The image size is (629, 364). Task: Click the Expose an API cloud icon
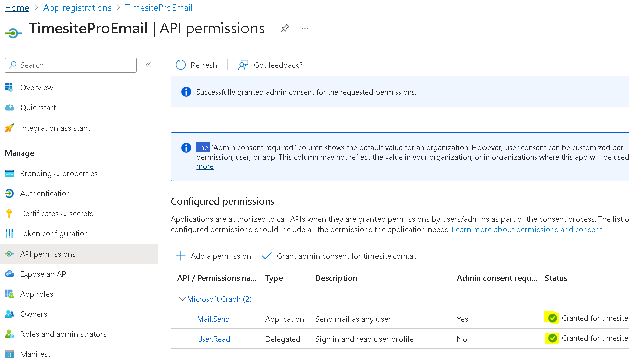tap(9, 274)
